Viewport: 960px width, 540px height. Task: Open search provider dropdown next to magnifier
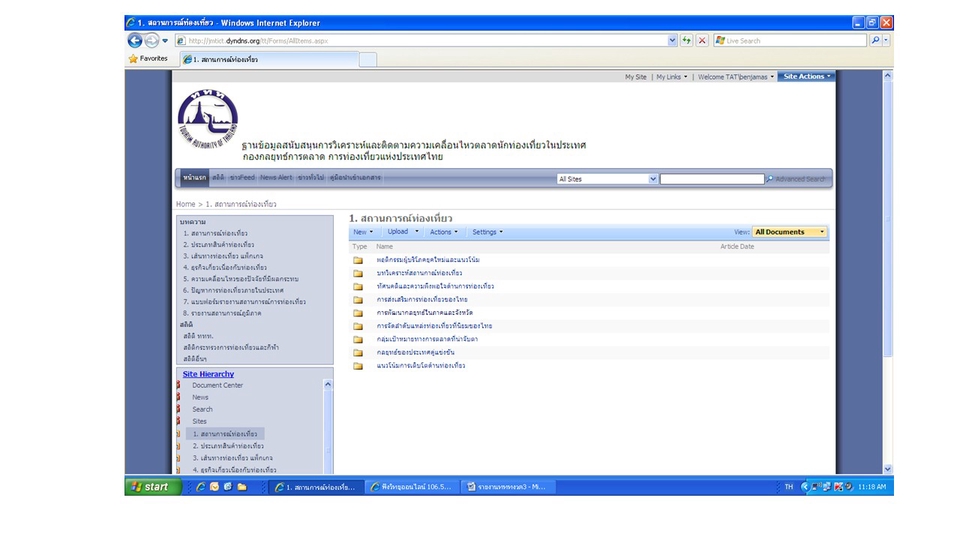887,40
